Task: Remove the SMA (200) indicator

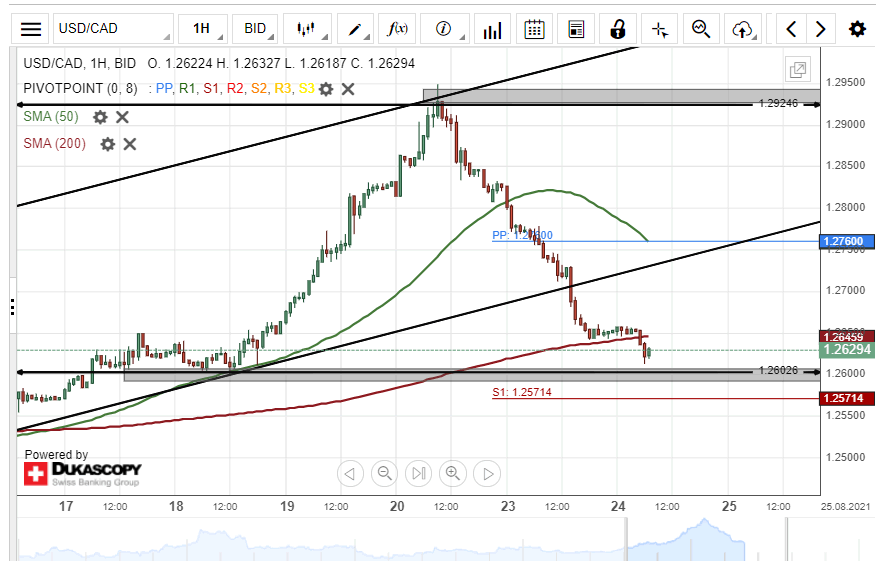Action: coord(130,144)
